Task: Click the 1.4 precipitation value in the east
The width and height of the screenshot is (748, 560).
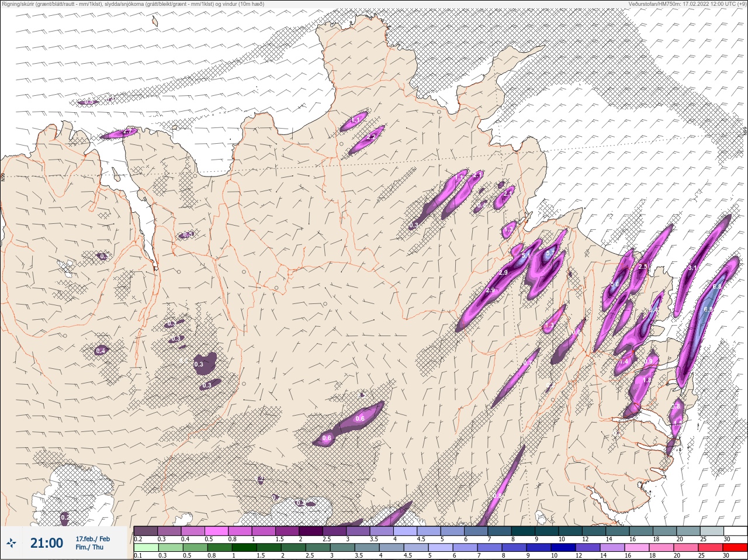Action: pos(624,362)
